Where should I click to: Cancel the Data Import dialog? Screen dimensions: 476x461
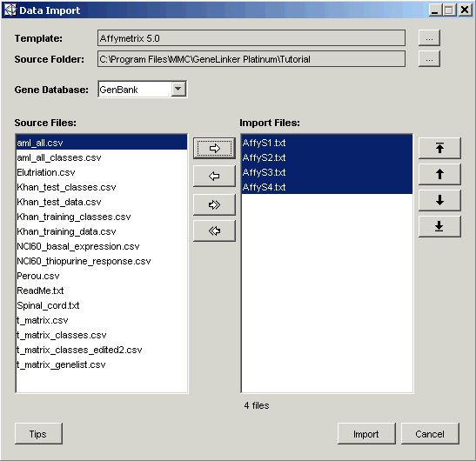click(x=430, y=434)
